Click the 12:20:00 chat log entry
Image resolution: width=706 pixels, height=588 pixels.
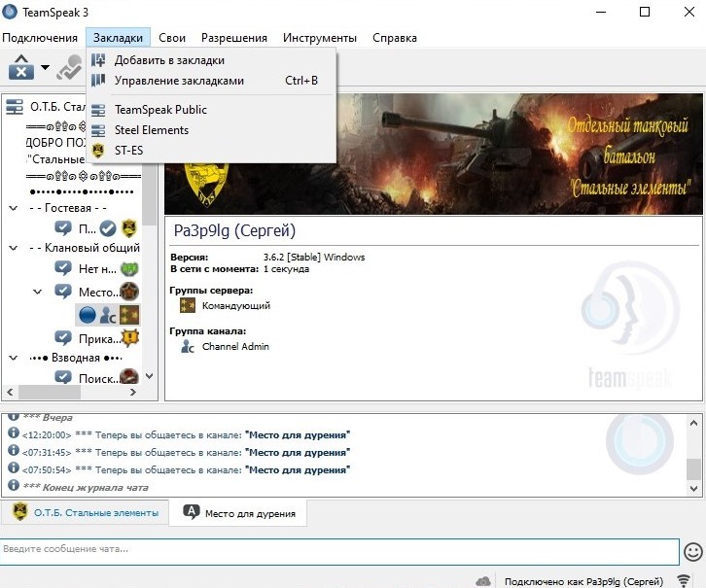point(187,435)
